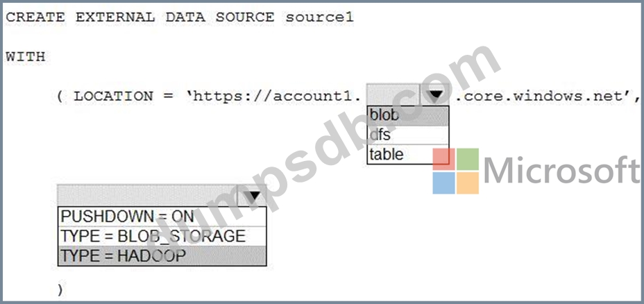This screenshot has height=304, width=644.
Task: Click the LOCATION keyword in the code
Action: coord(112,96)
